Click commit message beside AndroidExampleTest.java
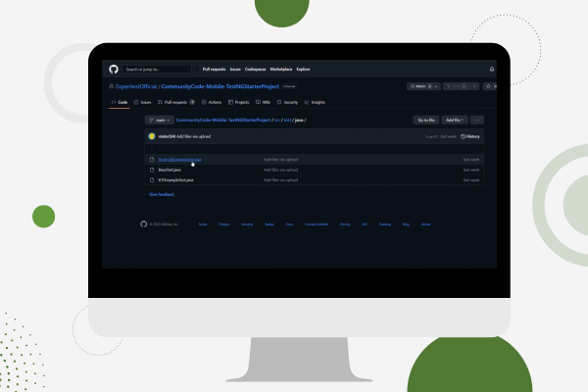The height and width of the screenshot is (392, 588). click(280, 160)
